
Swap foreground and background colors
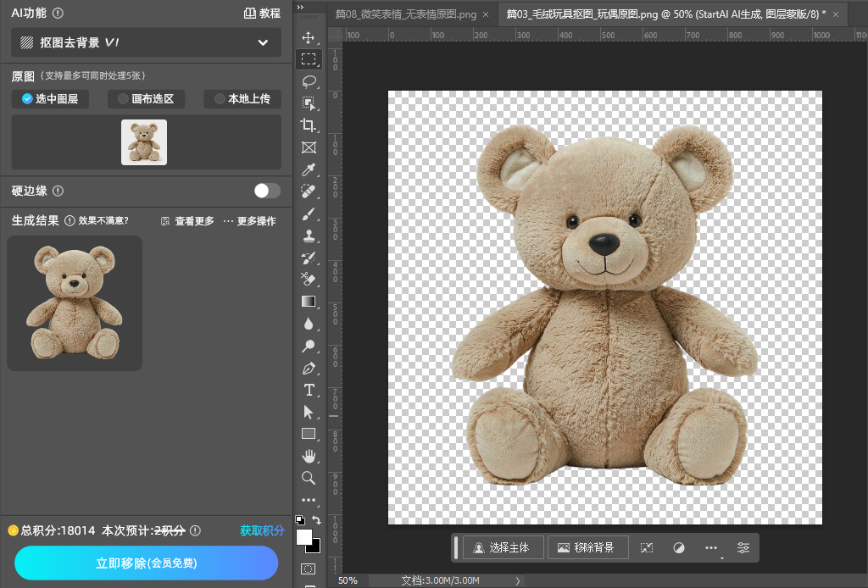(317, 520)
